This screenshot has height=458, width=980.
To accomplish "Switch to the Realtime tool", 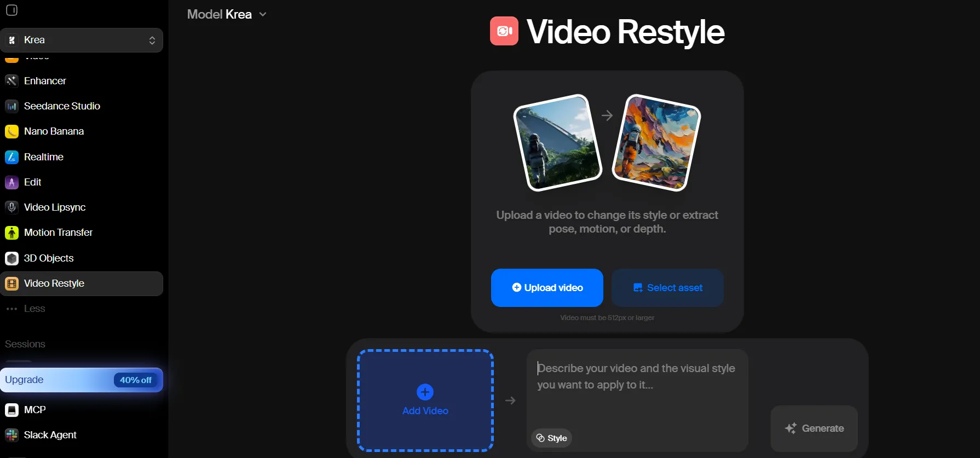I will (82, 157).
